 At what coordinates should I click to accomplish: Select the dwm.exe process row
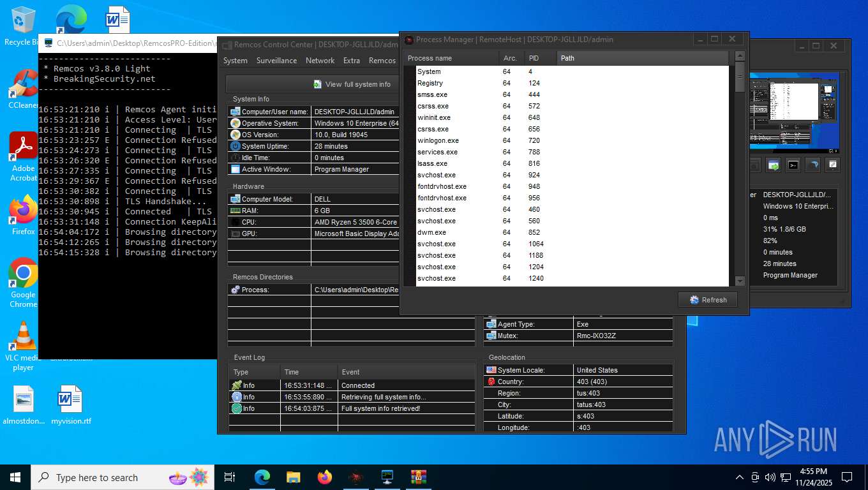pyautogui.click(x=572, y=232)
